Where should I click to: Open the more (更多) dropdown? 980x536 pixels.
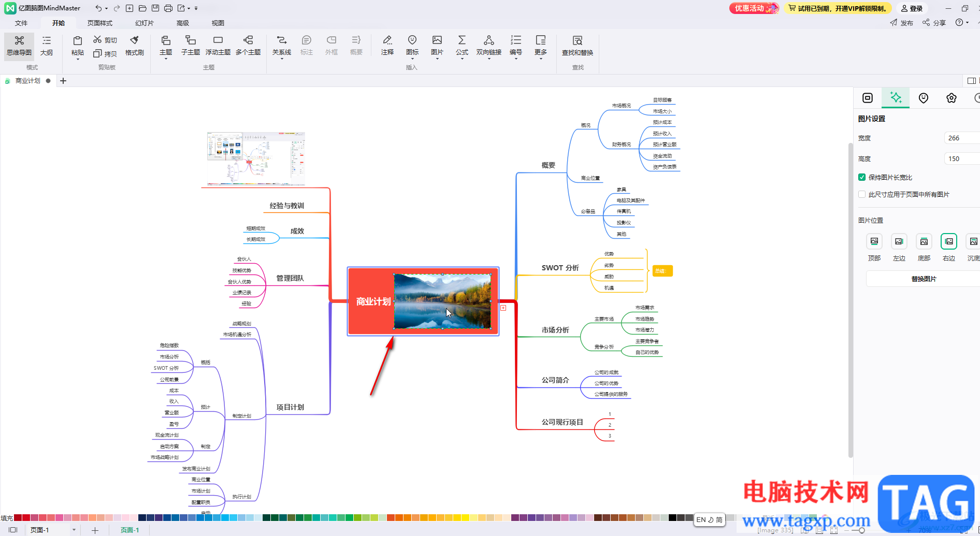541,59
